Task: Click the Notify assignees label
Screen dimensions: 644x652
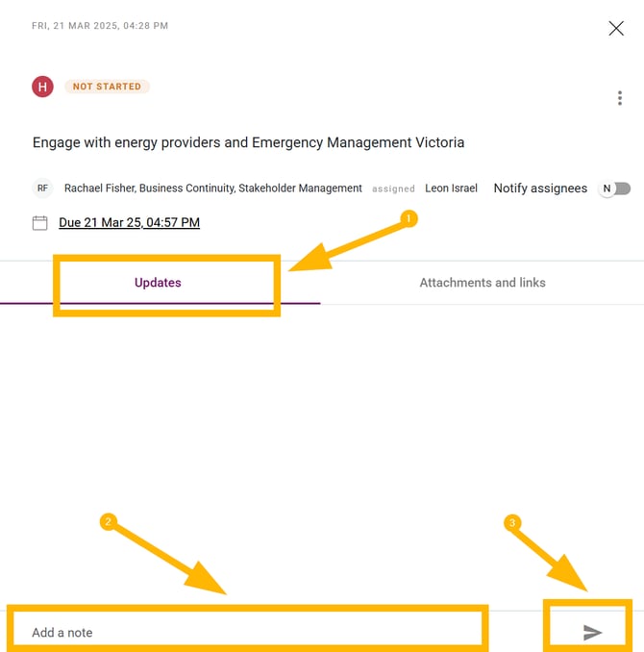Action: pos(540,188)
